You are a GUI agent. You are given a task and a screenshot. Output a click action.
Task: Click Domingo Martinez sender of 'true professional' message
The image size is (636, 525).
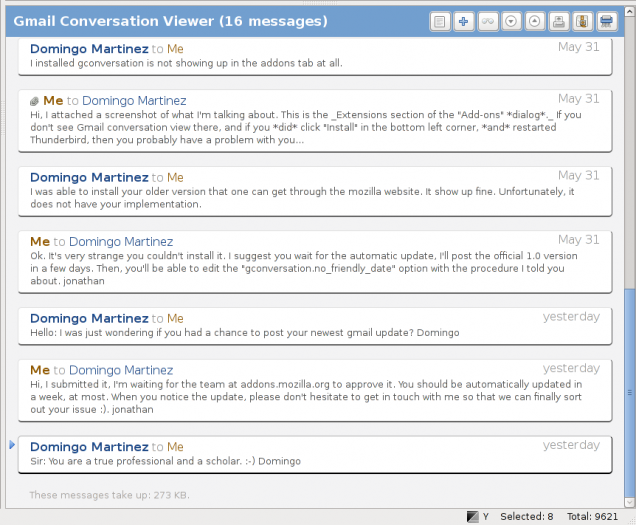pyautogui.click(x=89, y=447)
